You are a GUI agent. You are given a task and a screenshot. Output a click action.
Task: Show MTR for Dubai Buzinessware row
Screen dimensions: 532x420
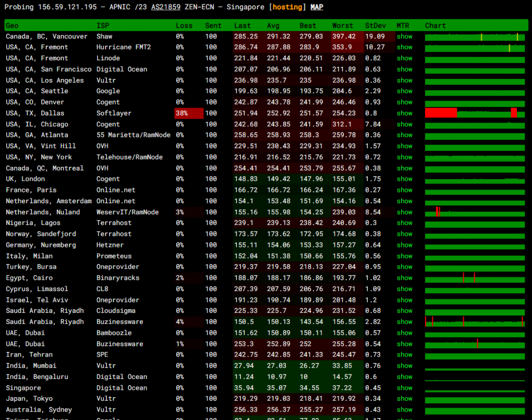point(404,344)
